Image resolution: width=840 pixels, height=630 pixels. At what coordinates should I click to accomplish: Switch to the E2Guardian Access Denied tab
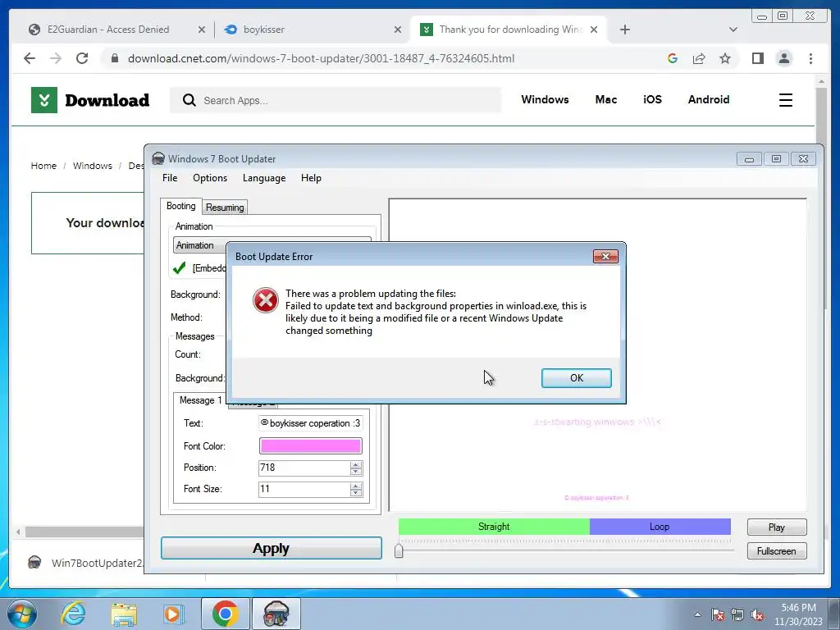(107, 30)
